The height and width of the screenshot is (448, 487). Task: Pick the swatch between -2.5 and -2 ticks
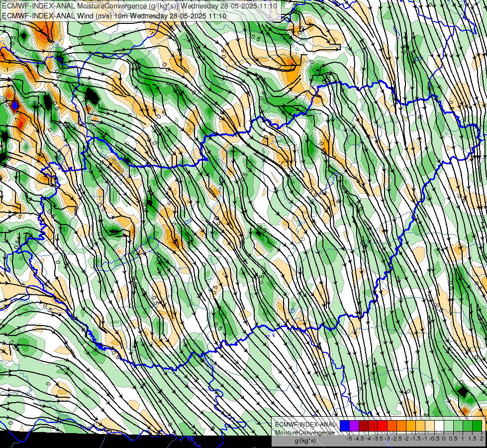click(401, 426)
